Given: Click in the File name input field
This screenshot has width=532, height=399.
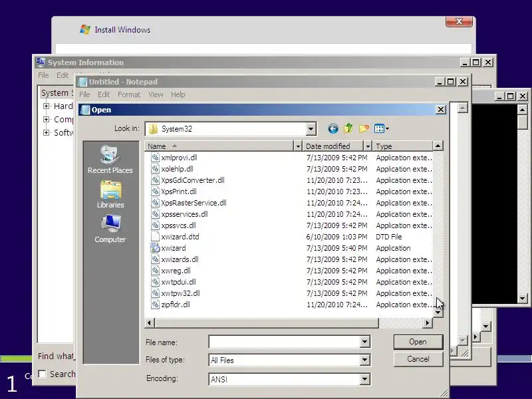Looking at the screenshot, I should pyautogui.click(x=285, y=342).
